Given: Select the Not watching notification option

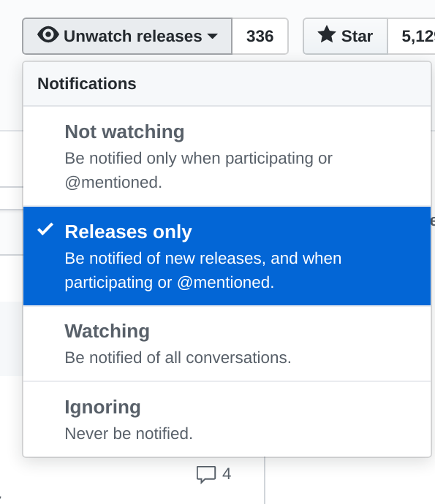Looking at the screenshot, I should click(x=227, y=156).
